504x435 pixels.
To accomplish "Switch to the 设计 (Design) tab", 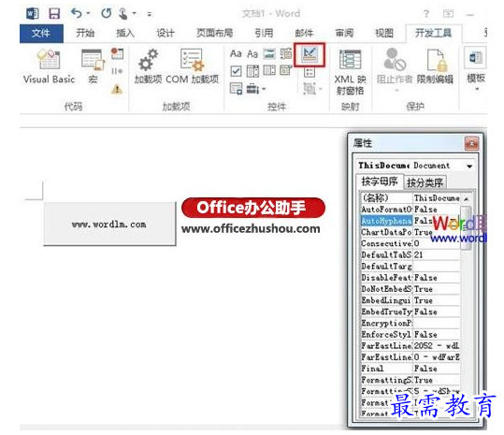I will click(166, 33).
